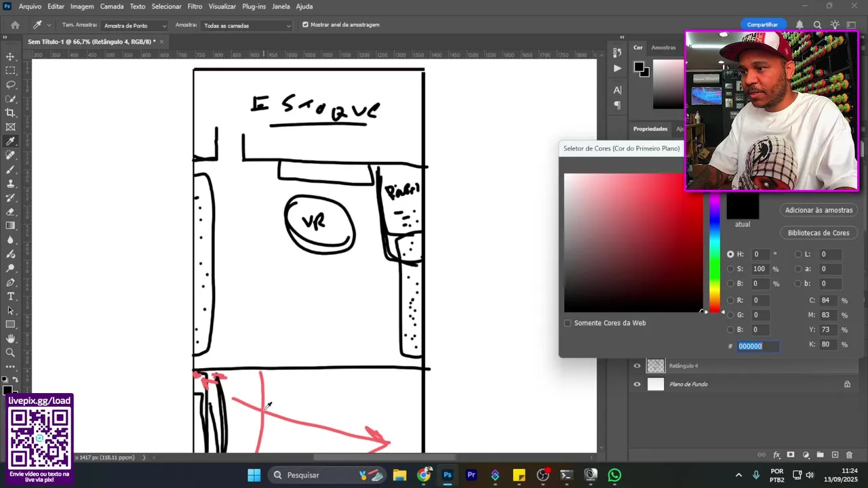Go to the Photoshop home screen
868x488 pixels.
[15, 25]
